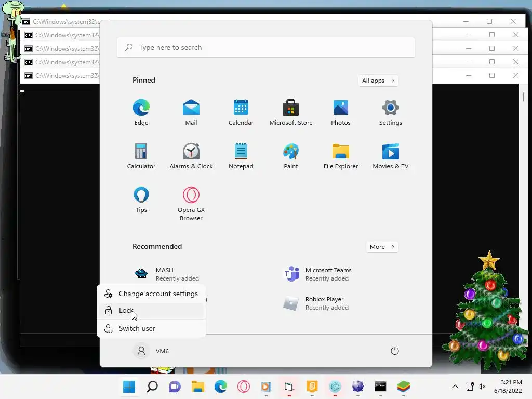Open the clock showing 3:21 PM
The width and height of the screenshot is (532, 399).
508,387
